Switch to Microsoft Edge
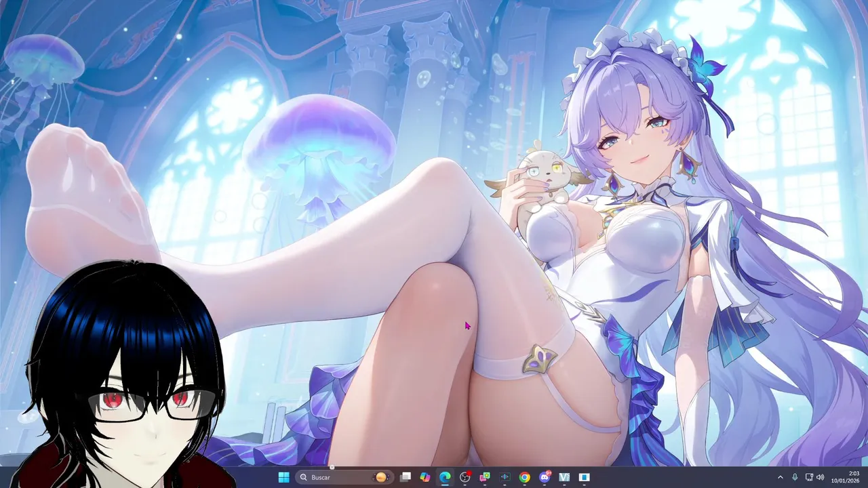Viewport: 868px width, 488px height. tap(445, 477)
